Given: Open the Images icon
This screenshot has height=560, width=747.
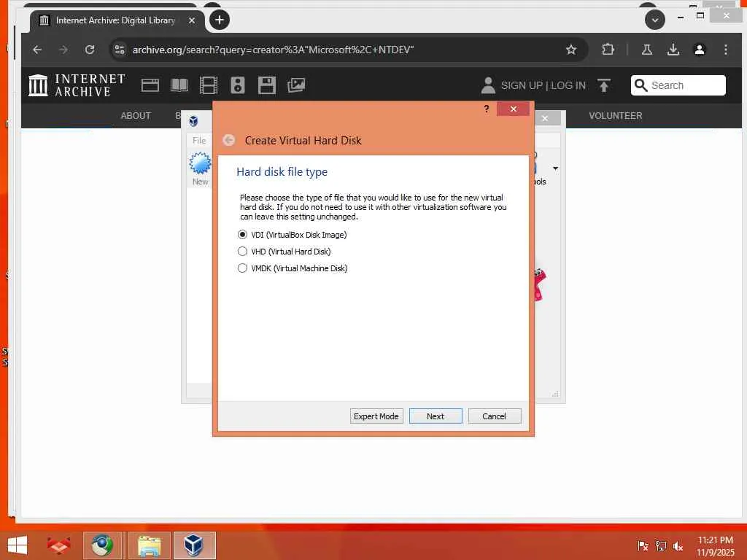Looking at the screenshot, I should (296, 85).
